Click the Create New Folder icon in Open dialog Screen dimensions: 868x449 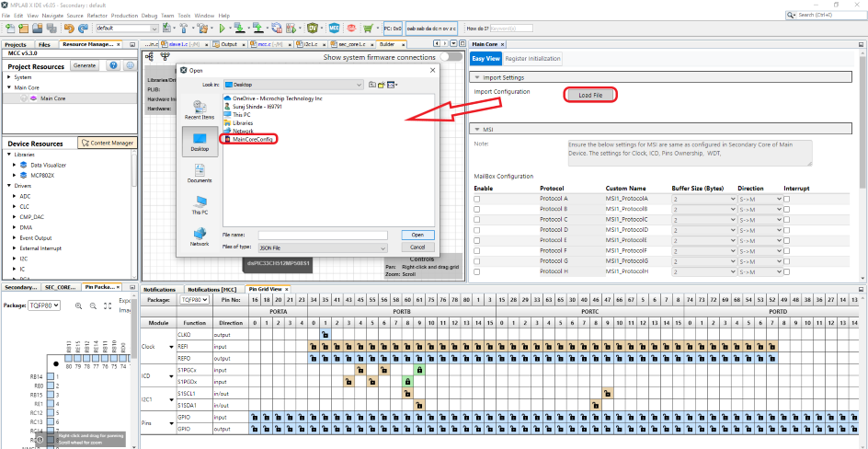click(382, 85)
